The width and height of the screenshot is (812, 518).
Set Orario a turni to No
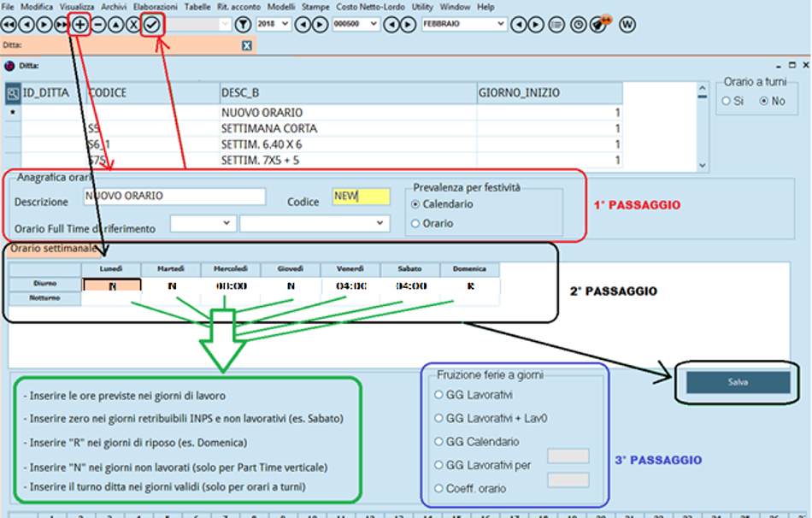point(764,101)
